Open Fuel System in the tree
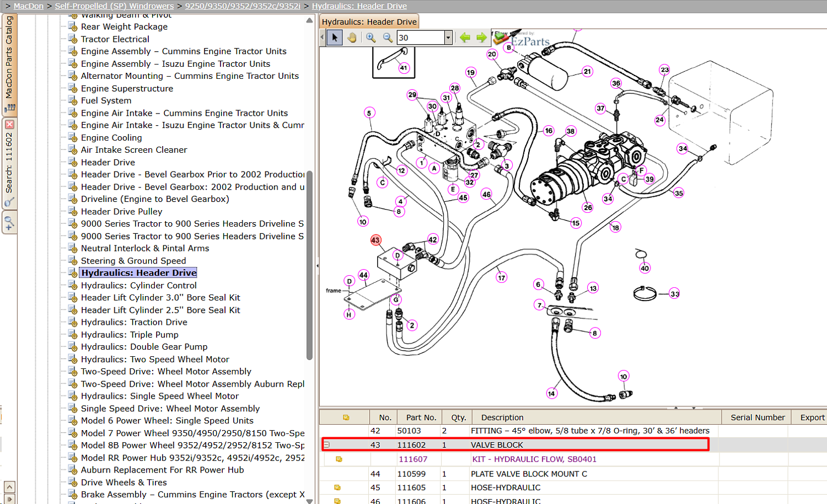827x504 pixels. 106,100
